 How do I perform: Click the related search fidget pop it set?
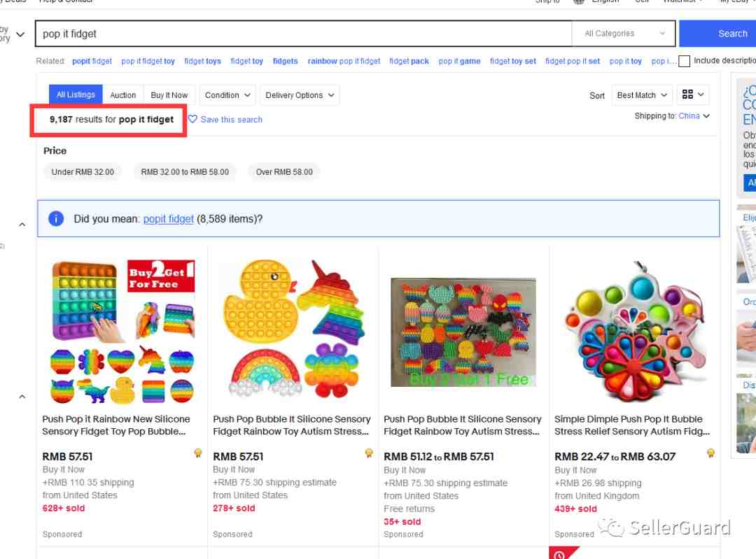pyautogui.click(x=573, y=61)
